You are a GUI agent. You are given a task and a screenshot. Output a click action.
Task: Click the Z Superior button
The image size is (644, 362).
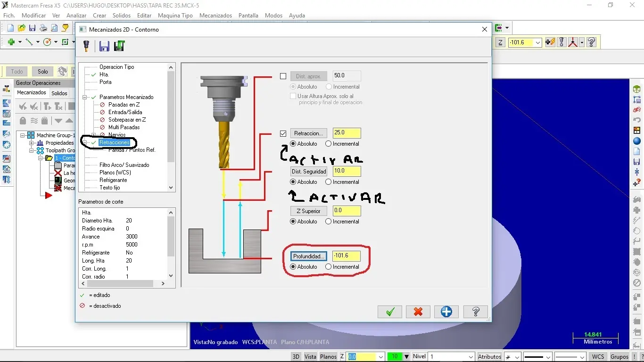pyautogui.click(x=309, y=211)
